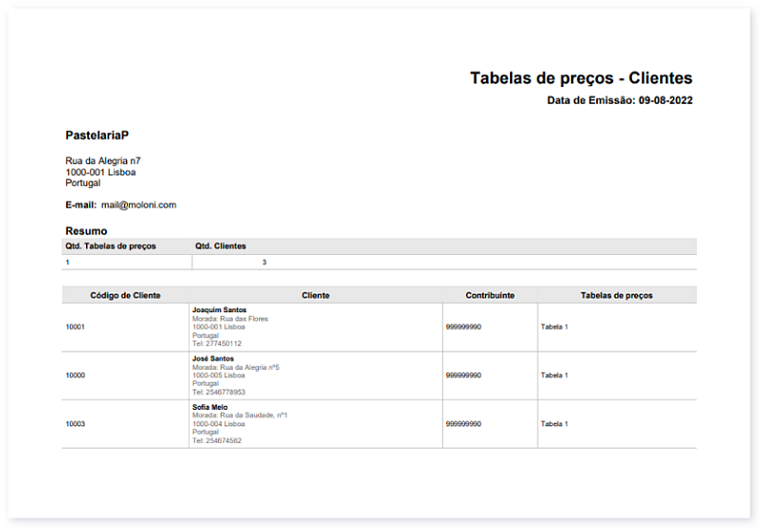764x532 pixels.
Task: Click the company name PastelariaP
Action: tap(96, 136)
